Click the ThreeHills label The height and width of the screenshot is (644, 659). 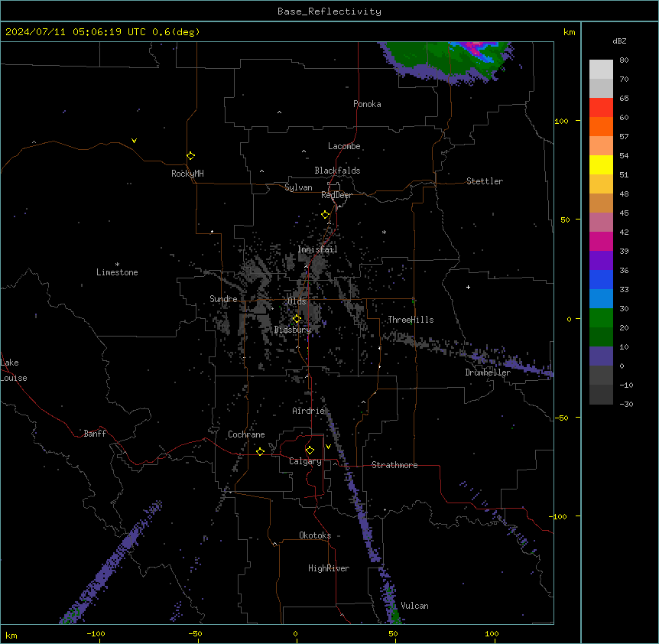[x=411, y=320]
